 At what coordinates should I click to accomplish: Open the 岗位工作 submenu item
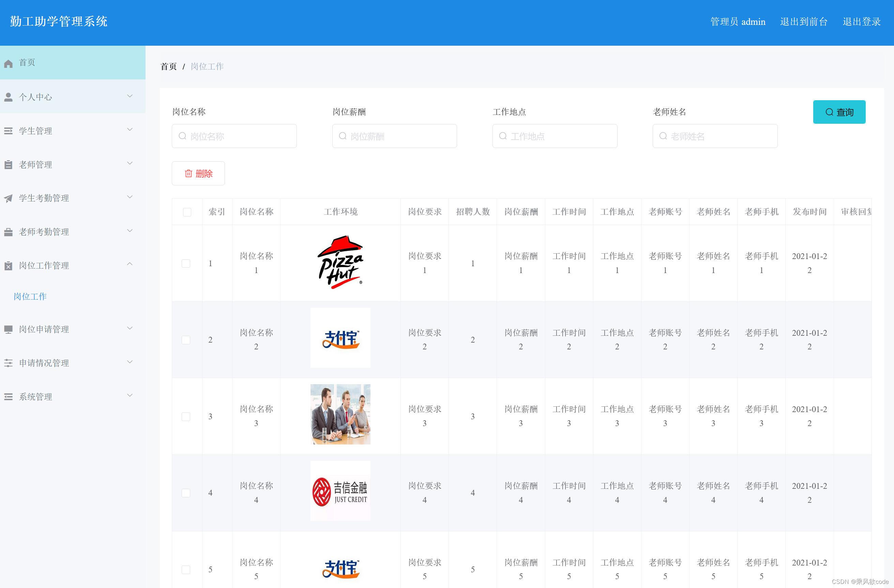pyautogui.click(x=30, y=297)
